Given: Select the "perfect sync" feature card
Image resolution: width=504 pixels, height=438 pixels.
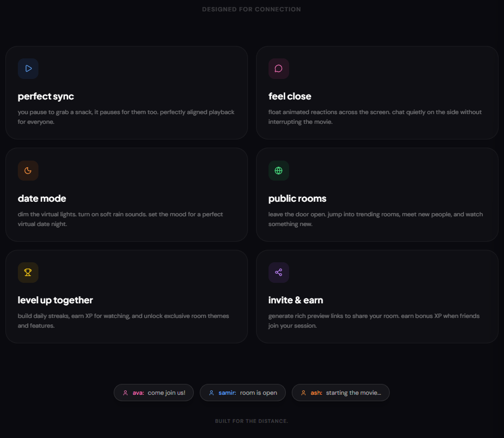Looking at the screenshot, I should (126, 92).
